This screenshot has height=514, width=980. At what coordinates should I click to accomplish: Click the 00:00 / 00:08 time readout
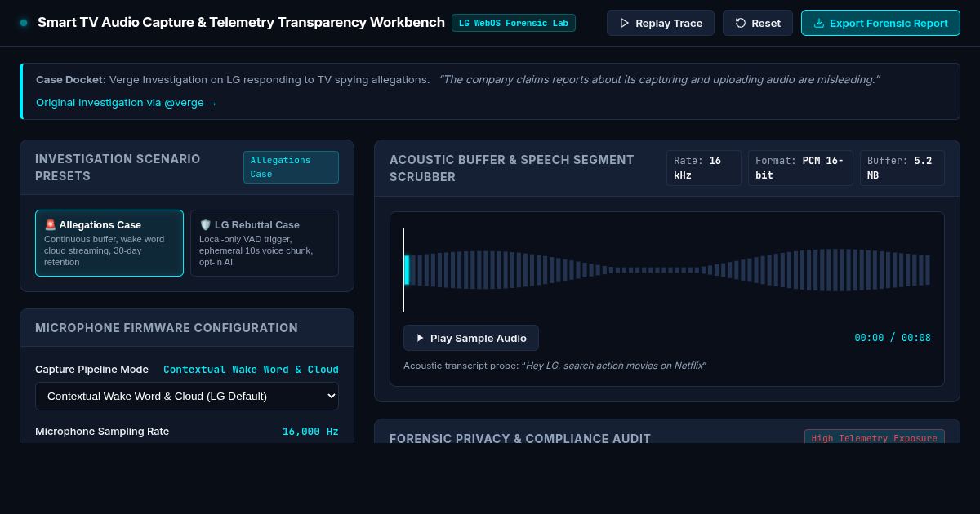pos(893,338)
